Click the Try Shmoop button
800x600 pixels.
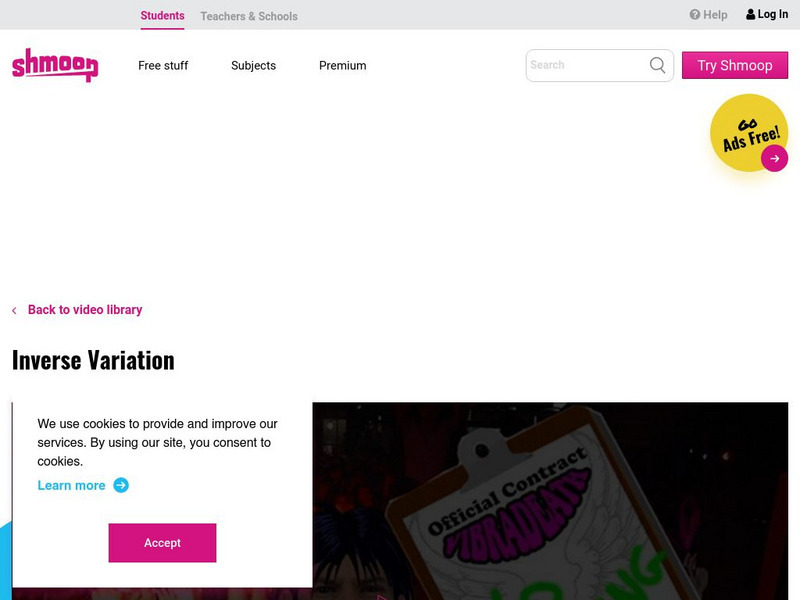[735, 65]
